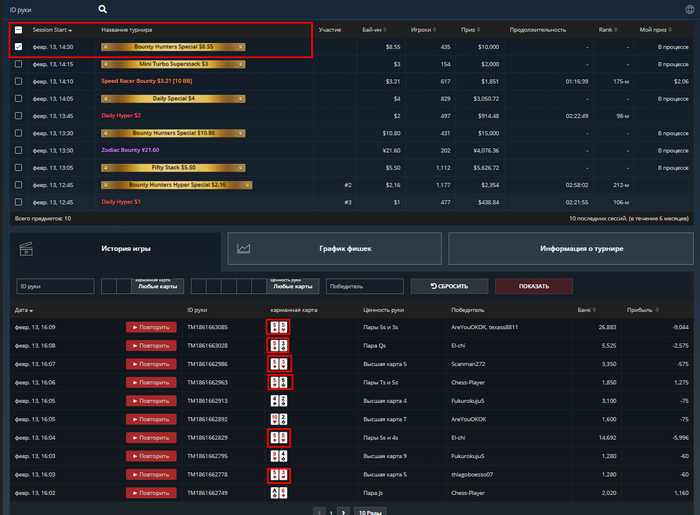Image resolution: width=700 pixels, height=515 pixels.
Task: Sort sessions by Rank column
Action: point(608,30)
